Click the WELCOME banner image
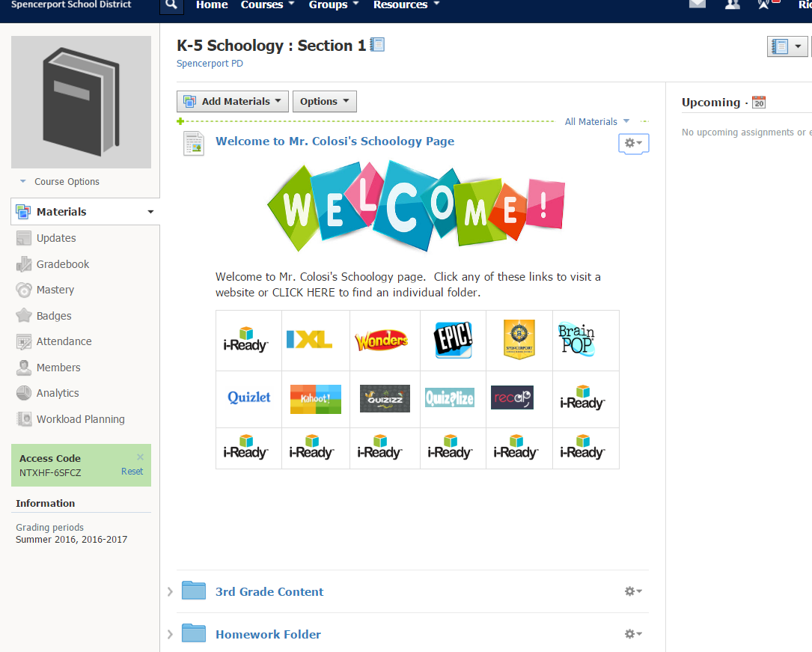Screen dimensions: 812x652 click(x=416, y=206)
